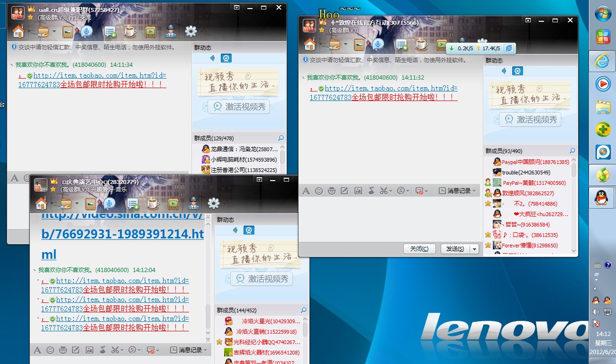Image resolution: width=616 pixels, height=364 pixels.
Task: Create discussion group icon in 庆典演艺中心 window
Action: tap(133, 204)
